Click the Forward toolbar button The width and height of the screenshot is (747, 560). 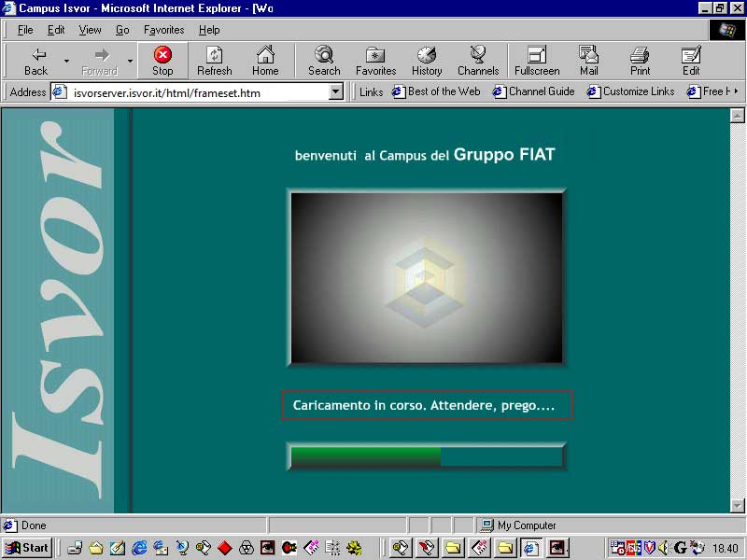(100, 61)
